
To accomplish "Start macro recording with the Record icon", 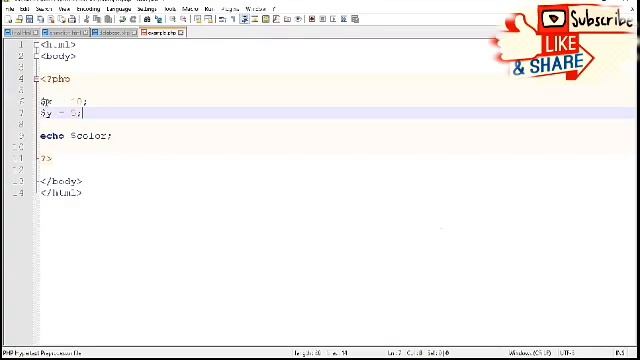I will coord(312,19).
